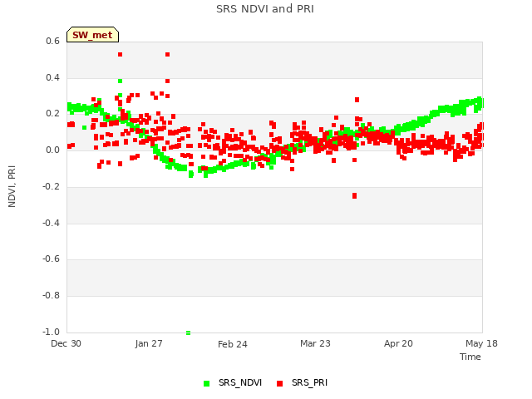
Task: Click the green SRS_NDVI legend swatch
Action: click(206, 383)
